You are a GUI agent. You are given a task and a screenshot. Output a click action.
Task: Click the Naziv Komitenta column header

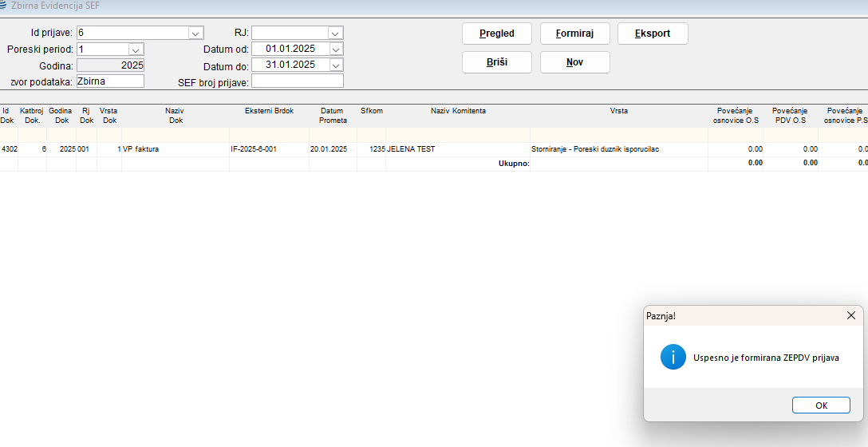click(x=458, y=111)
